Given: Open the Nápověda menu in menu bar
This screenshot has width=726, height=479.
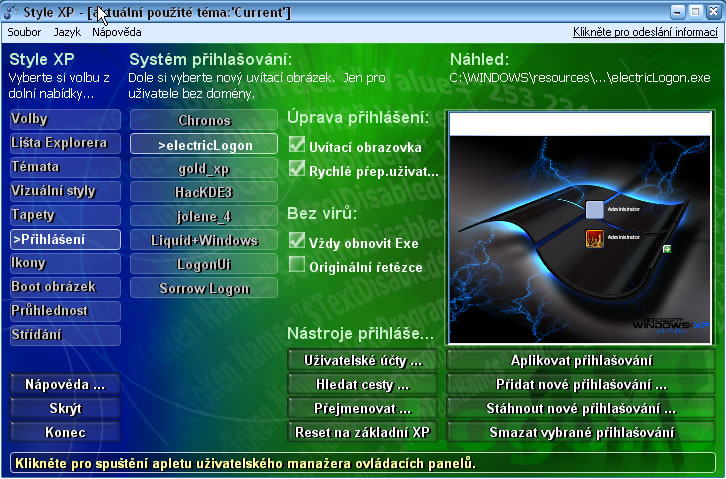Looking at the screenshot, I should (117, 32).
